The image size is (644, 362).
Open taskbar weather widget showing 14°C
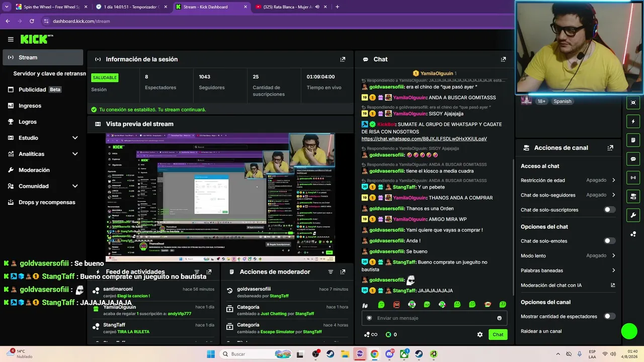pos(20,354)
